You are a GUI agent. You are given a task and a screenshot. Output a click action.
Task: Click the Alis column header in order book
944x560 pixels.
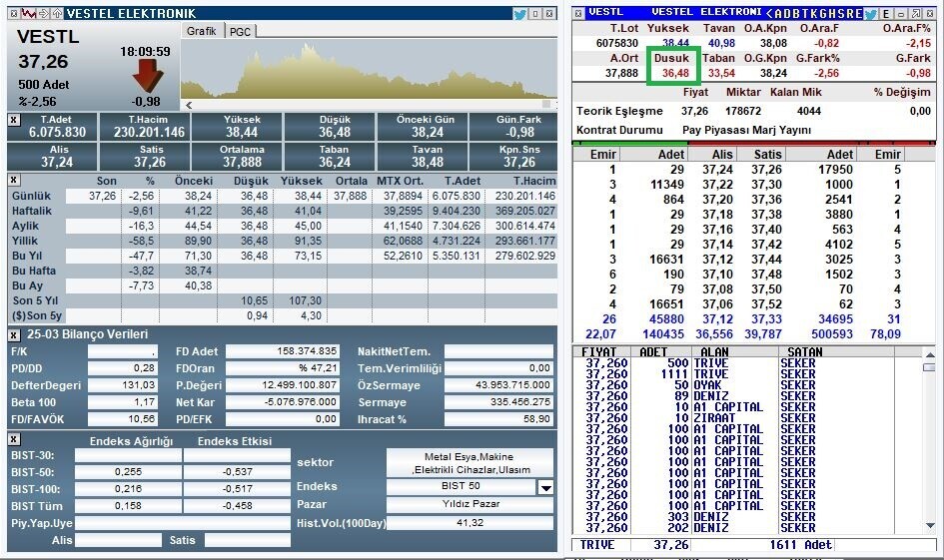point(722,155)
